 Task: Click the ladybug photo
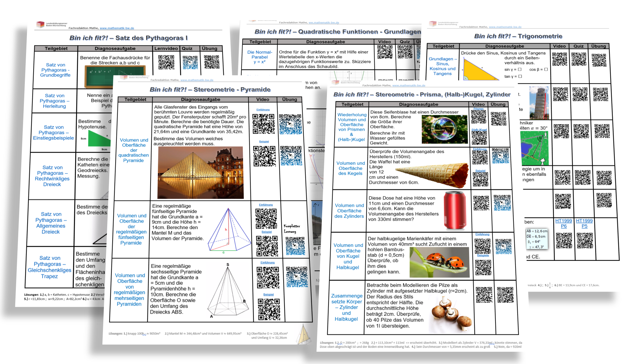439,262
